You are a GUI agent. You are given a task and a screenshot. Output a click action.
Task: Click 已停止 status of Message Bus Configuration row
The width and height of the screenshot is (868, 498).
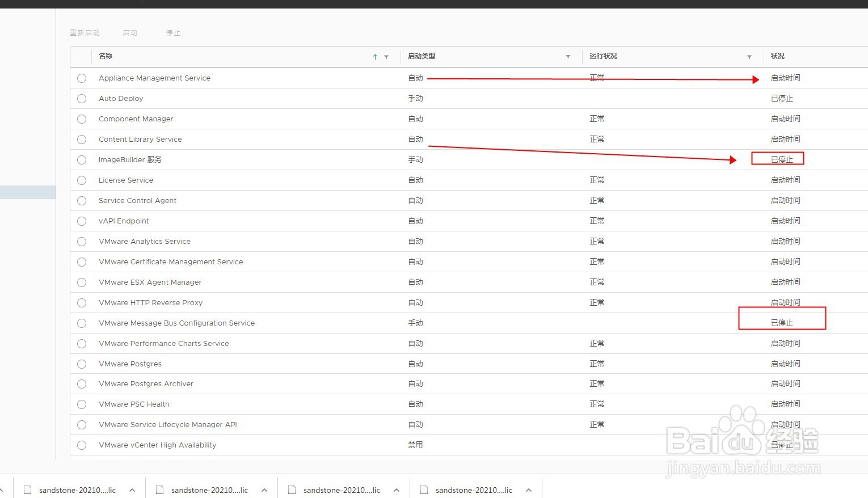[782, 323]
